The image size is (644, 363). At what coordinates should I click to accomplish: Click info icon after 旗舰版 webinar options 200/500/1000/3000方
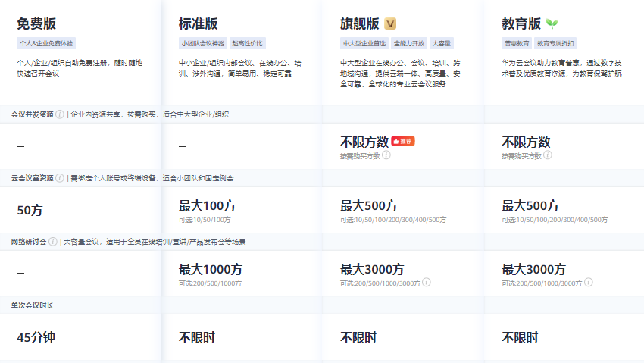click(427, 283)
